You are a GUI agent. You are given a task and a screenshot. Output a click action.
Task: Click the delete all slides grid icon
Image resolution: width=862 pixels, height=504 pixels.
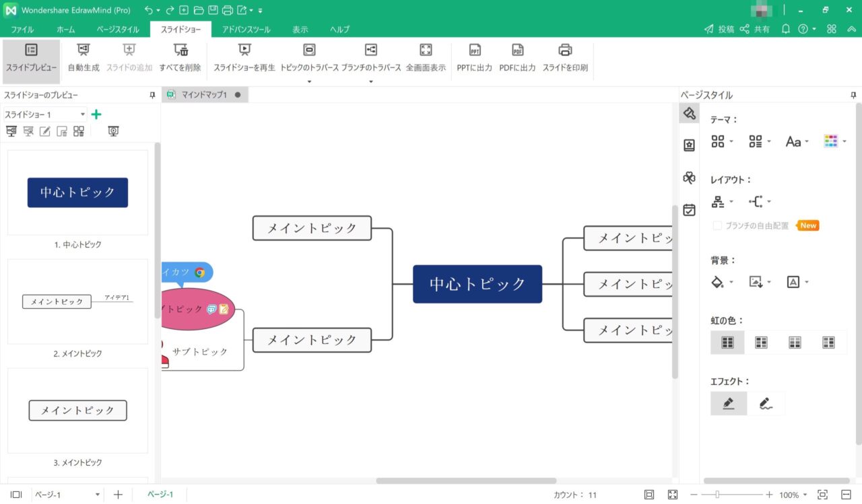(79, 131)
